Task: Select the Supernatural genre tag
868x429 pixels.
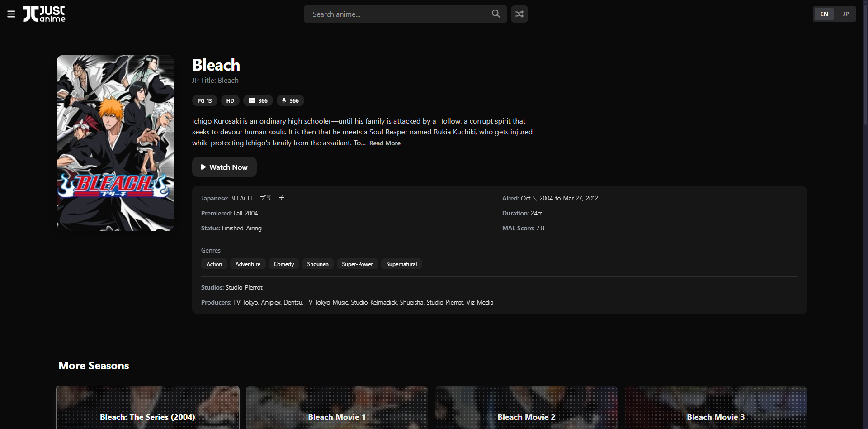Action: (x=401, y=264)
